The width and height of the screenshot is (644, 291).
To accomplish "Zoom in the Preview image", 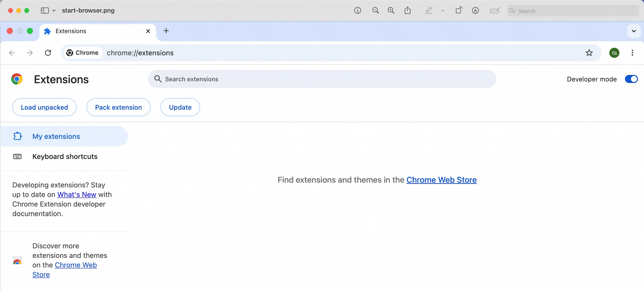I will (x=391, y=11).
